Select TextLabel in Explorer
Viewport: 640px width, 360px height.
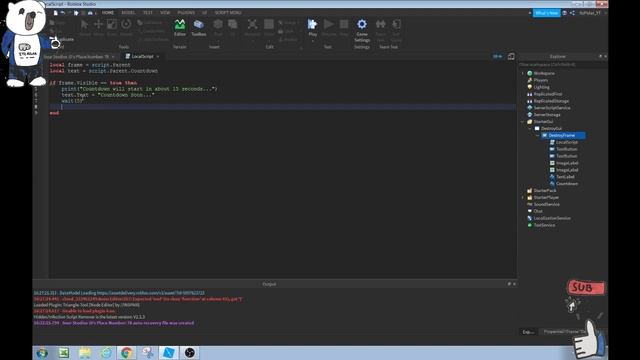click(x=565, y=177)
